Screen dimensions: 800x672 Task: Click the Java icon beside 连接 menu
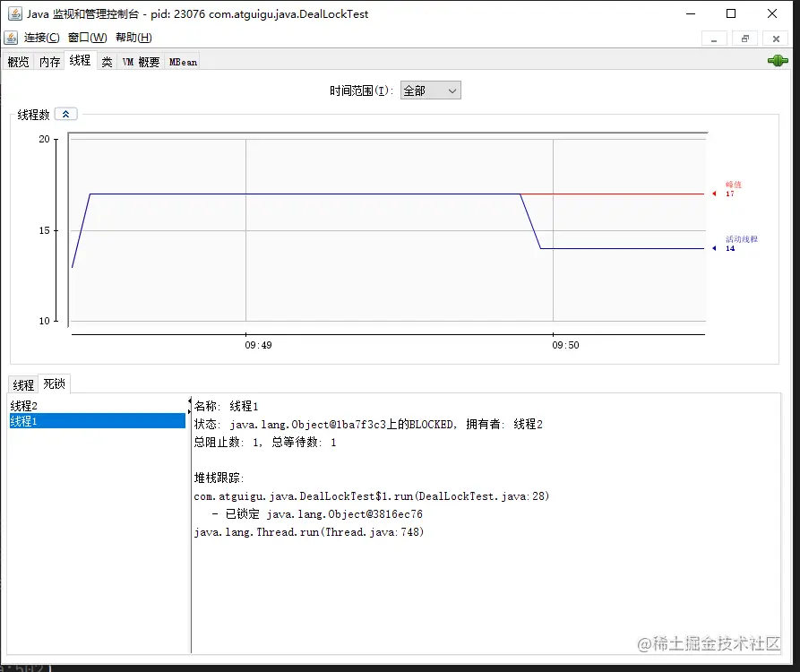[x=11, y=38]
